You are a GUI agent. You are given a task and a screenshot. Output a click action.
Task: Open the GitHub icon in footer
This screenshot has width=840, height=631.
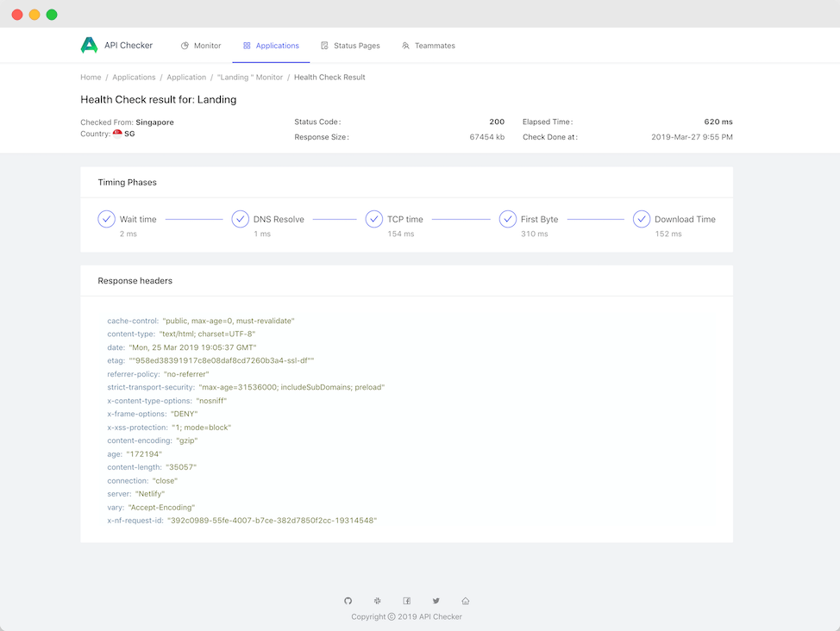tap(348, 601)
